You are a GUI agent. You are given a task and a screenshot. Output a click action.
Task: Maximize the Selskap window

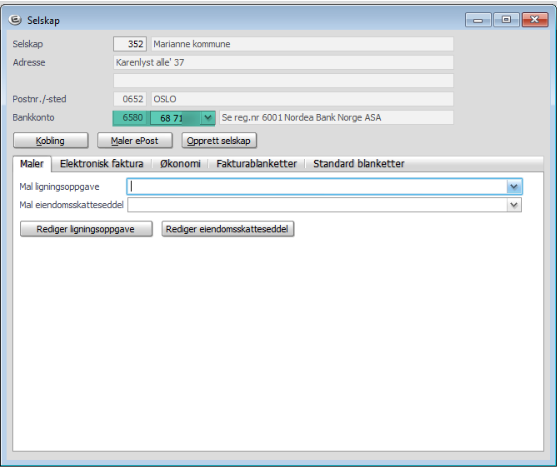coord(506,20)
